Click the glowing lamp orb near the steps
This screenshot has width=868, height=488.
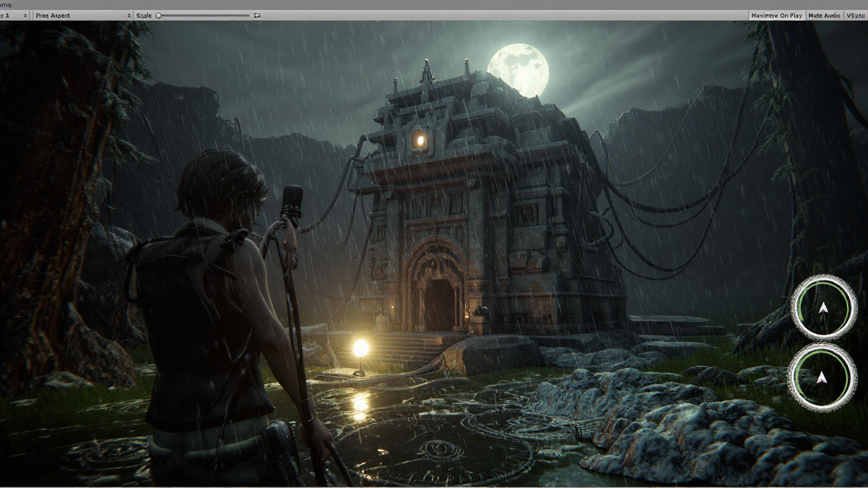361,349
